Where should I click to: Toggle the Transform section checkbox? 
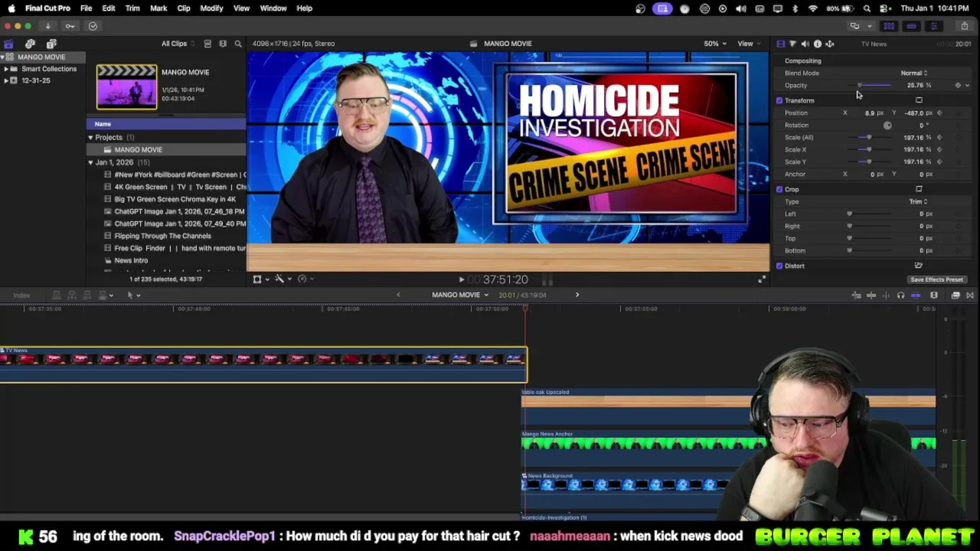pos(779,100)
